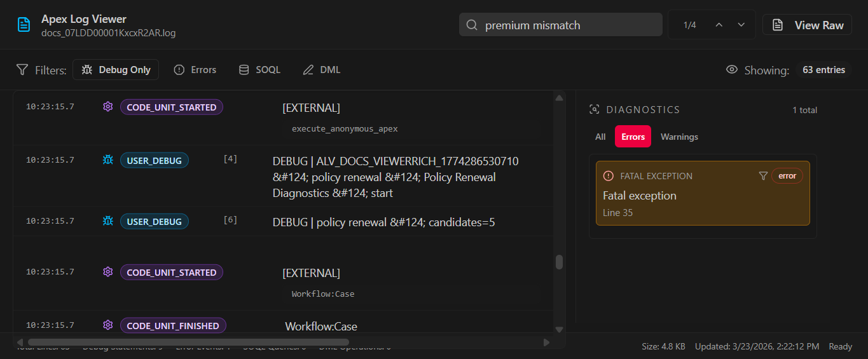Screen dimensions: 868x359
Task: Click the 63 entries badge
Action: coord(823,70)
